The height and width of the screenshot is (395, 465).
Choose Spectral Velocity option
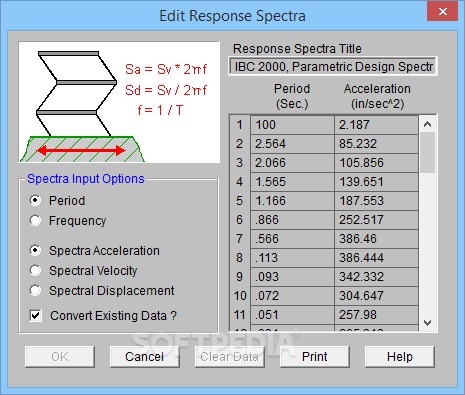click(x=35, y=270)
